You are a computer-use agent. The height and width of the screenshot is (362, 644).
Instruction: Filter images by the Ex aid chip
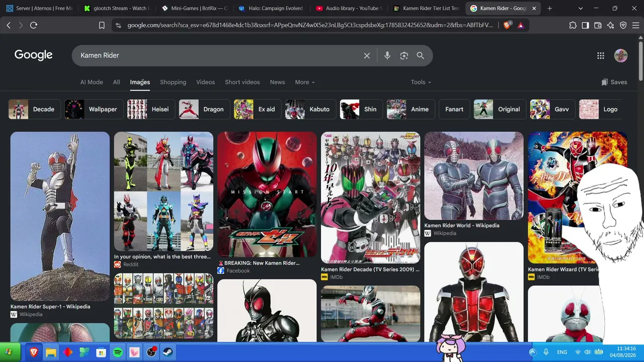point(258,110)
